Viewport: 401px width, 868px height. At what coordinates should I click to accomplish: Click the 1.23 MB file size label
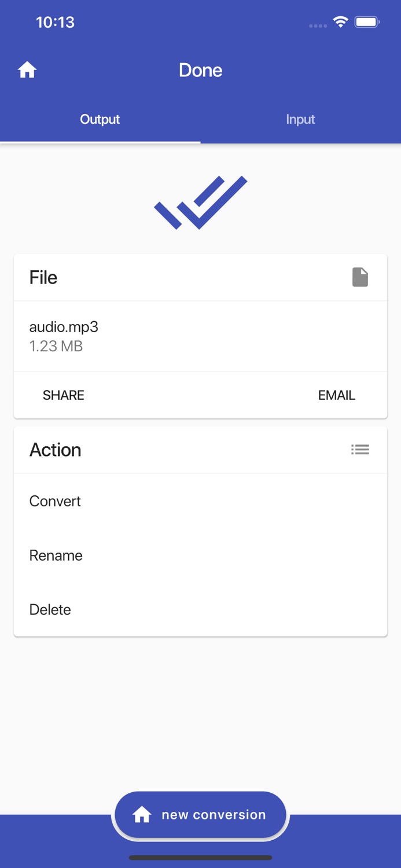click(x=56, y=346)
